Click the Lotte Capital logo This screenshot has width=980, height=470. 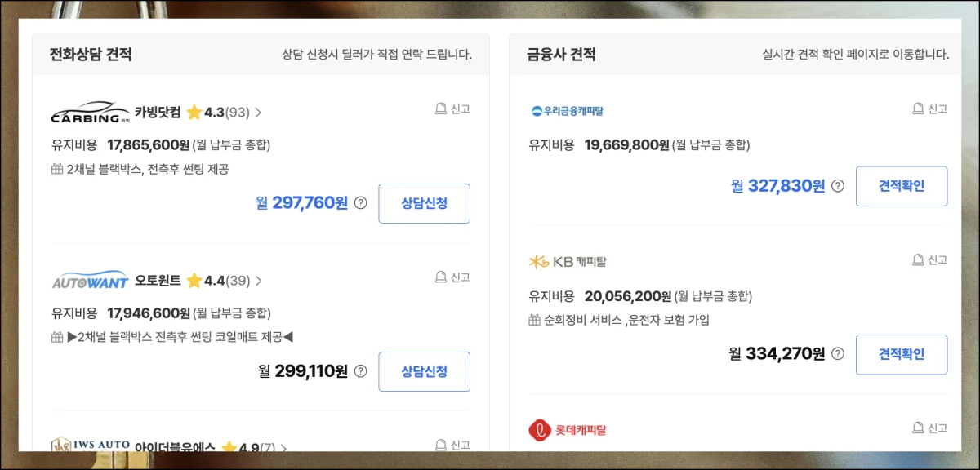567,429
